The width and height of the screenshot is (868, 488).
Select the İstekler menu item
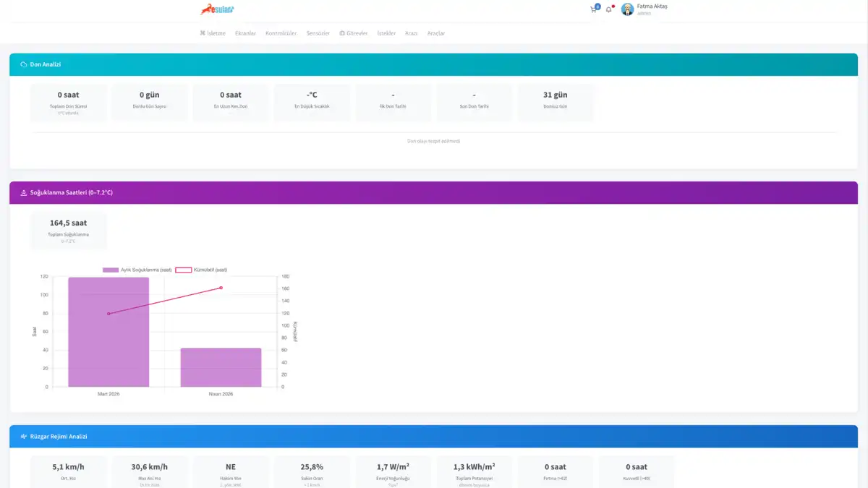[386, 33]
